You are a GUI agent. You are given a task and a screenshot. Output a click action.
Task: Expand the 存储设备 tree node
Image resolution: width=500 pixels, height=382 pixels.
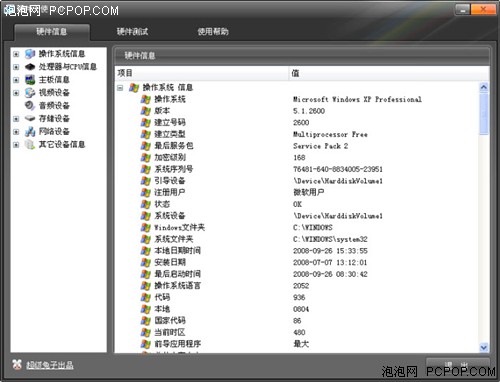pos(16,119)
